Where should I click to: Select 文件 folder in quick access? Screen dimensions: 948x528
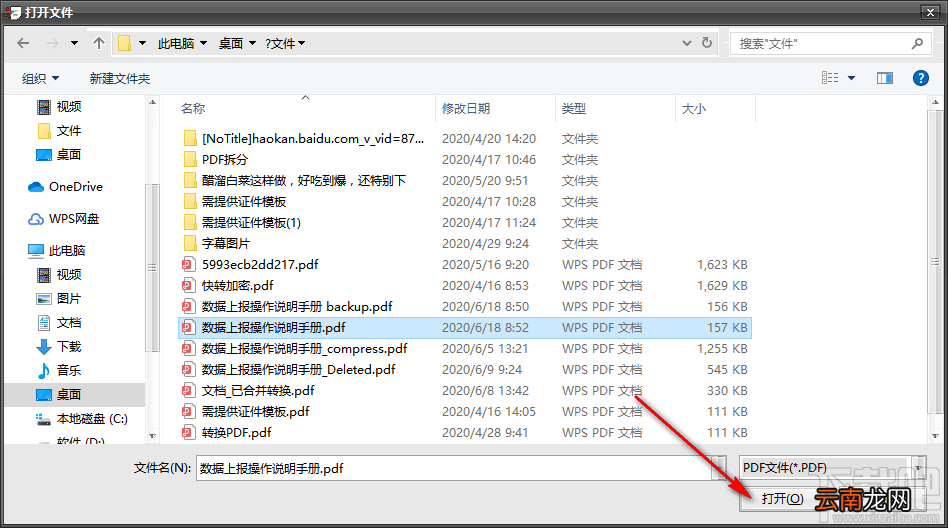pyautogui.click(x=59, y=131)
